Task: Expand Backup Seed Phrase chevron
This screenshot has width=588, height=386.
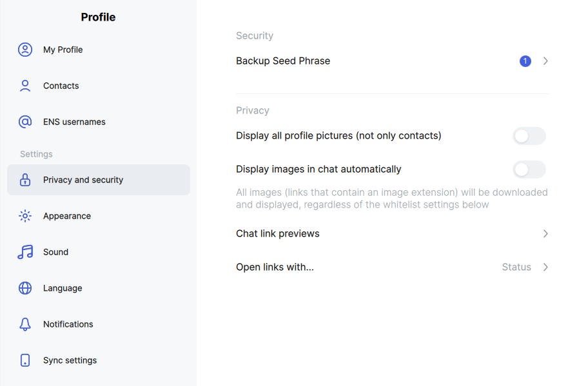Action: (x=545, y=61)
